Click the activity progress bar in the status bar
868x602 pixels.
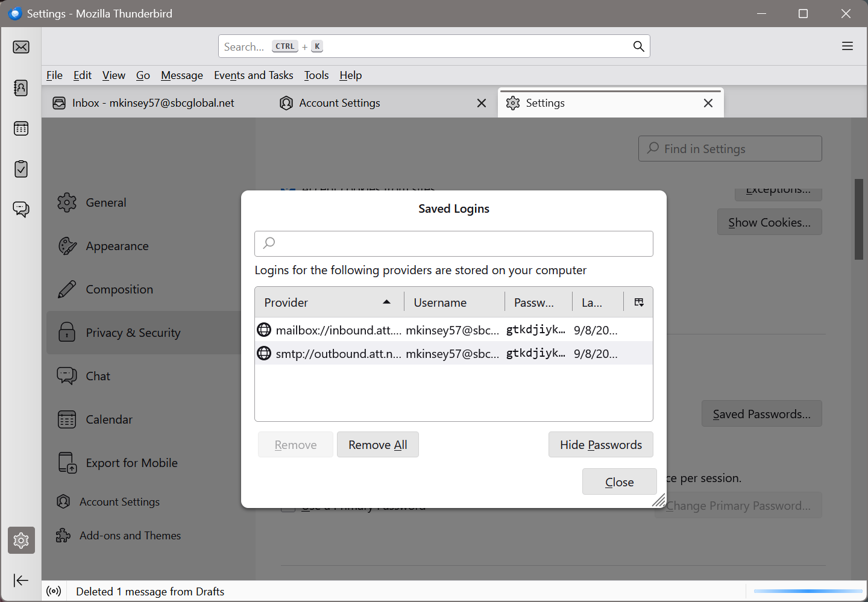[x=808, y=591]
